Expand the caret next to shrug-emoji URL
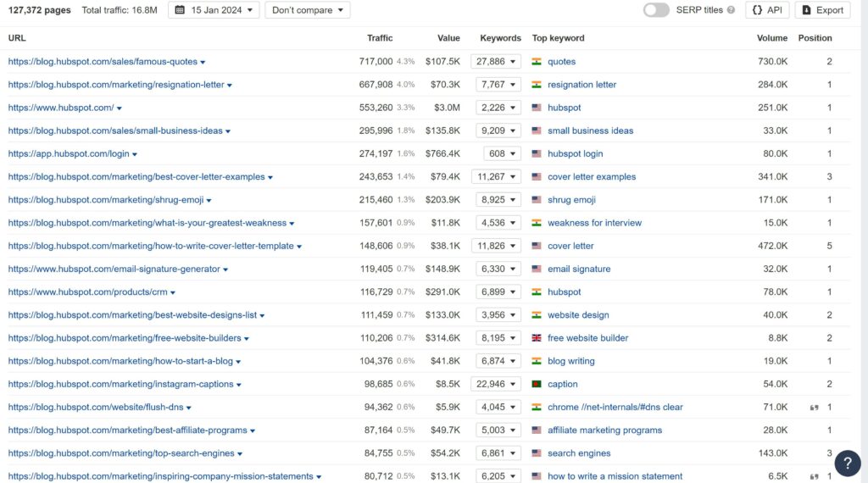Screen dimensions: 868x483 (x=209, y=200)
